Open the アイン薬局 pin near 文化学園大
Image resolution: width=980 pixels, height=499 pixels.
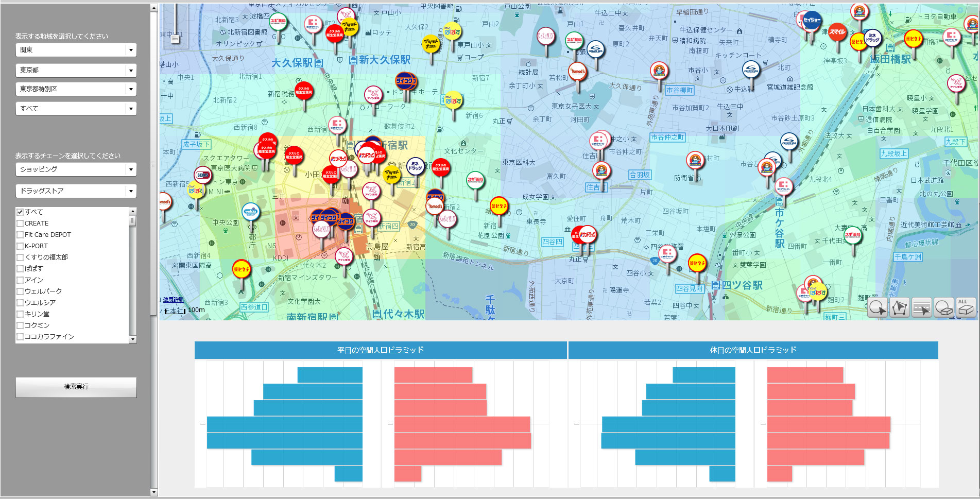[x=343, y=256]
